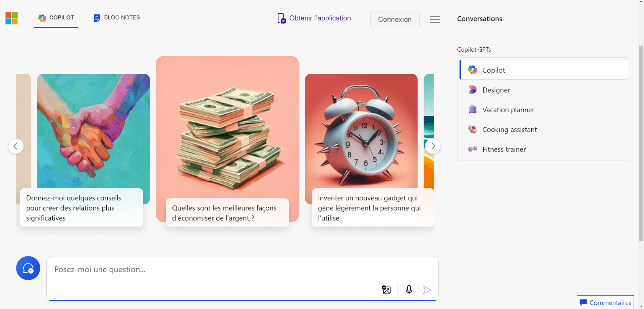Image resolution: width=644 pixels, height=309 pixels.
Task: Show next carousel suggestions
Action: click(x=433, y=146)
